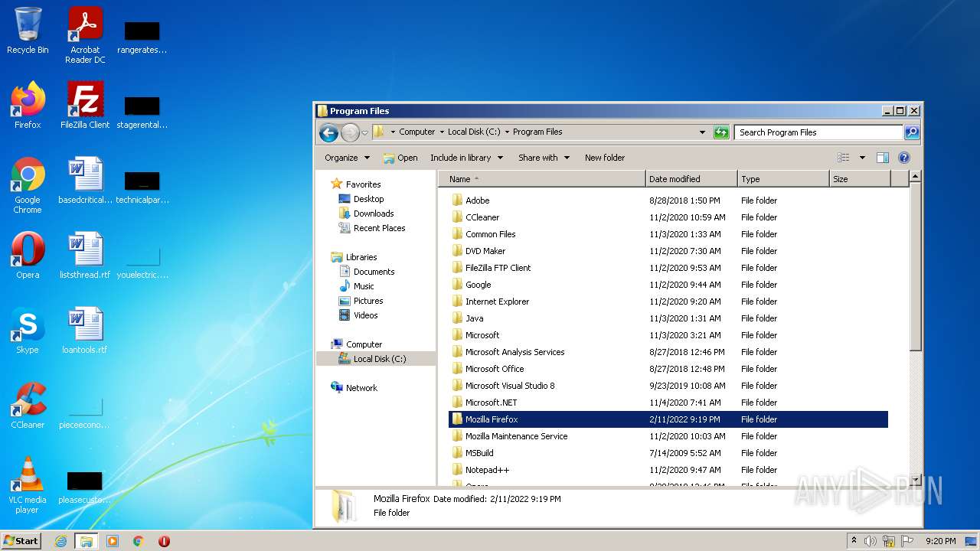This screenshot has height=551, width=980.
Task: Select the liststhread.rtf document icon
Action: [x=85, y=256]
